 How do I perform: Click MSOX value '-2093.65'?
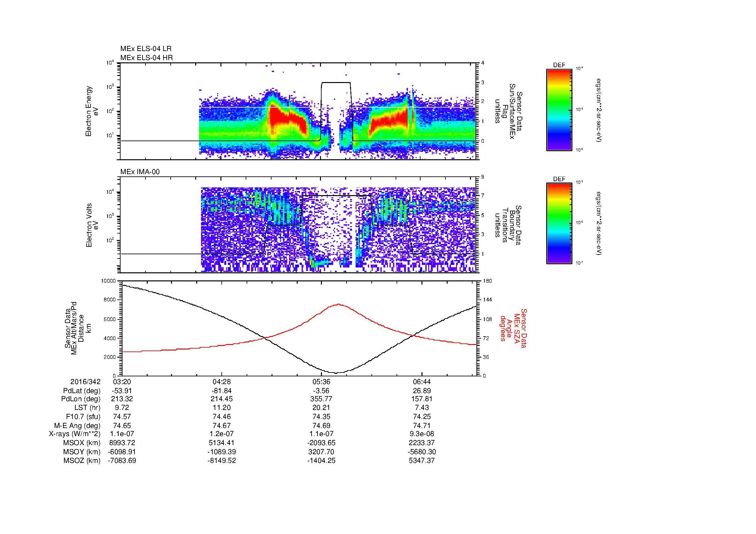pyautogui.click(x=321, y=443)
